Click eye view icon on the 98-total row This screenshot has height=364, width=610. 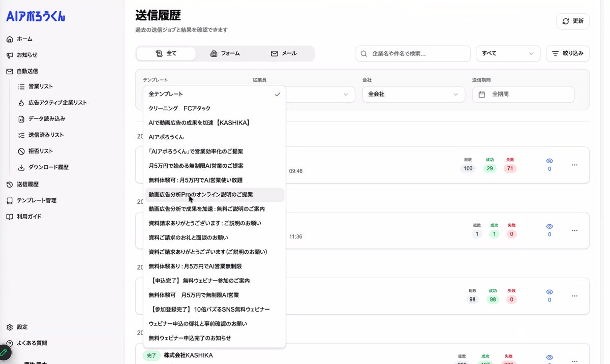point(550,292)
